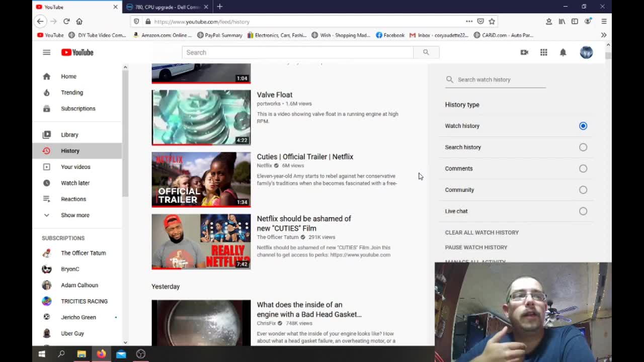This screenshot has height=362, width=644.
Task: Click Pause watch history
Action: click(476, 247)
